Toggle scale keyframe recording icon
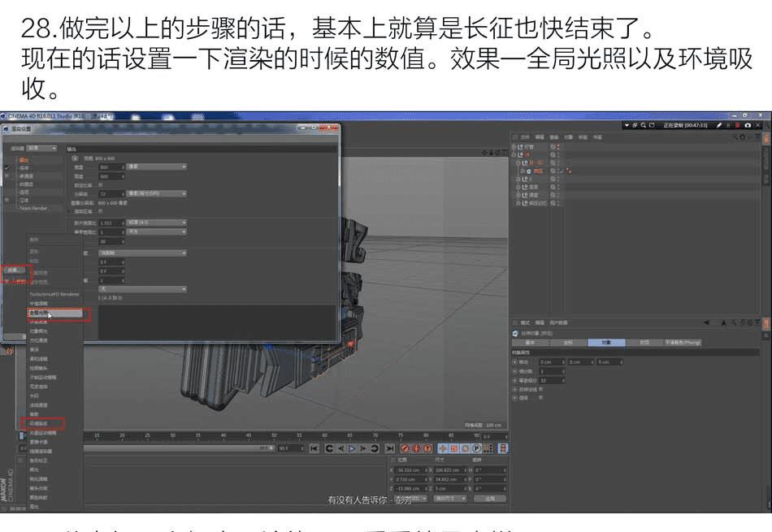The height and width of the screenshot is (532, 772). pos(454,448)
